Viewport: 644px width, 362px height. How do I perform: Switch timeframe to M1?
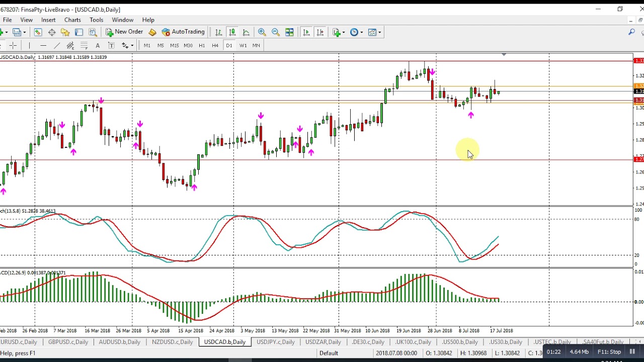point(147,46)
